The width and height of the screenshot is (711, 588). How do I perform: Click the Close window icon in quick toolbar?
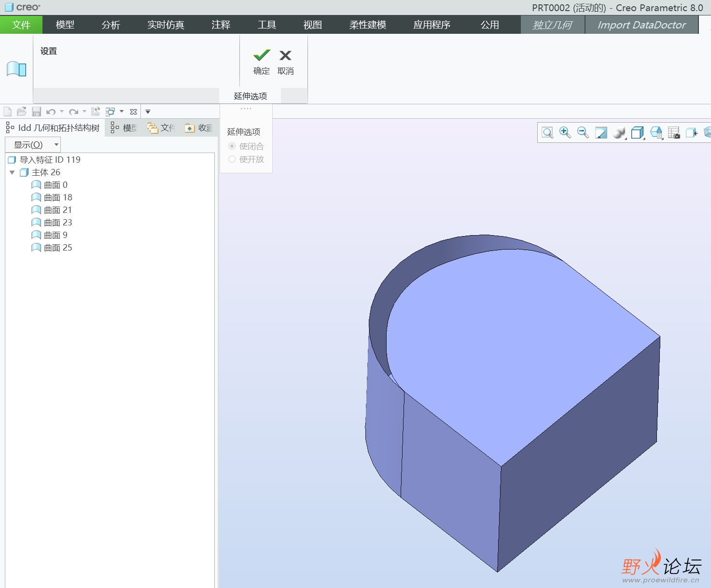[x=134, y=112]
